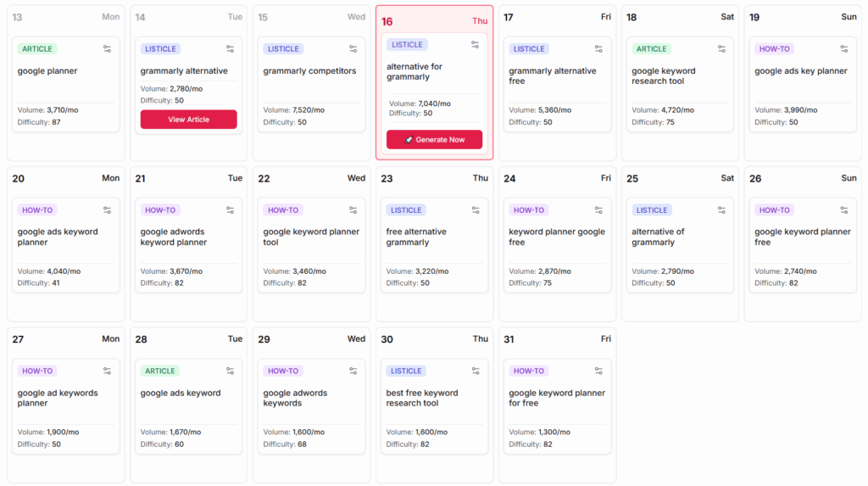Open settings icon on 'google ad keywords planner' card
The height and width of the screenshot is (486, 868).
coord(107,371)
